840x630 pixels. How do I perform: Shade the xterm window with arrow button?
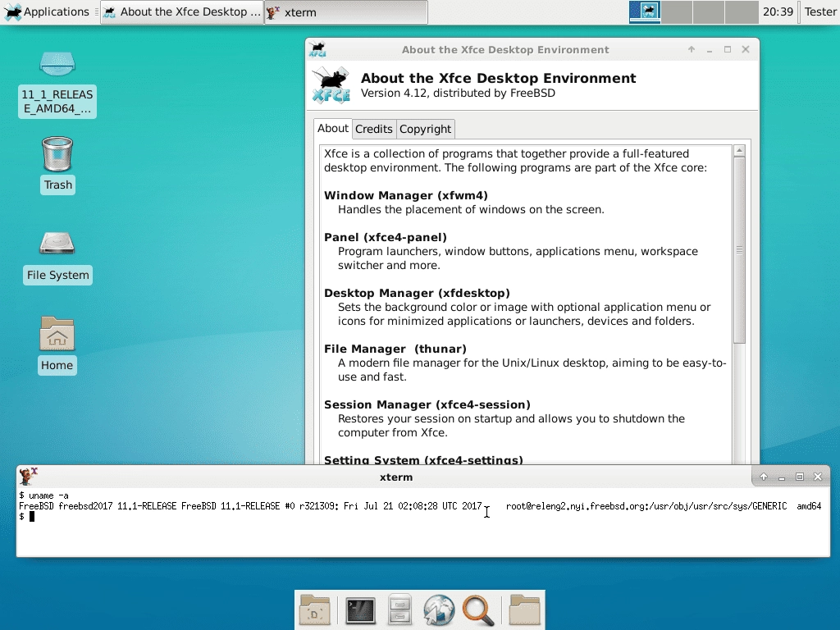764,477
